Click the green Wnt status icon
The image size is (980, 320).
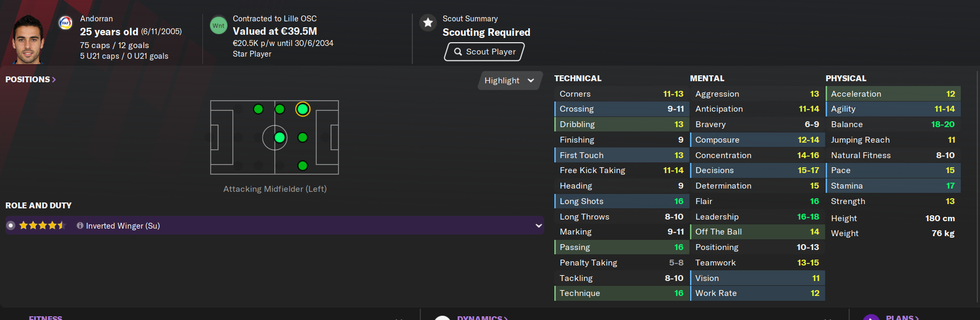click(x=218, y=25)
